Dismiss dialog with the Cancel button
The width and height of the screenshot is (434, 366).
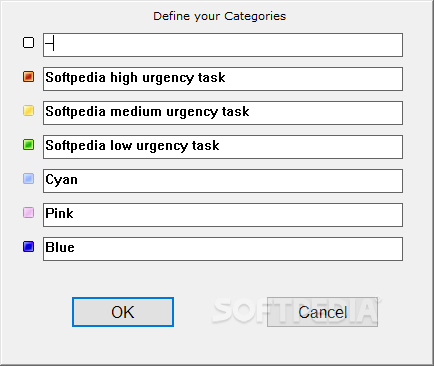[x=322, y=312]
